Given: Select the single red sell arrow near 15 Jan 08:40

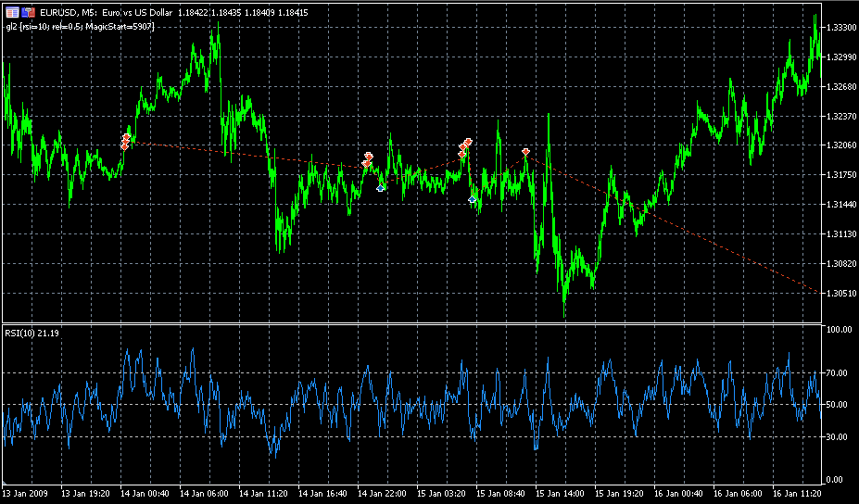Looking at the screenshot, I should point(525,151).
